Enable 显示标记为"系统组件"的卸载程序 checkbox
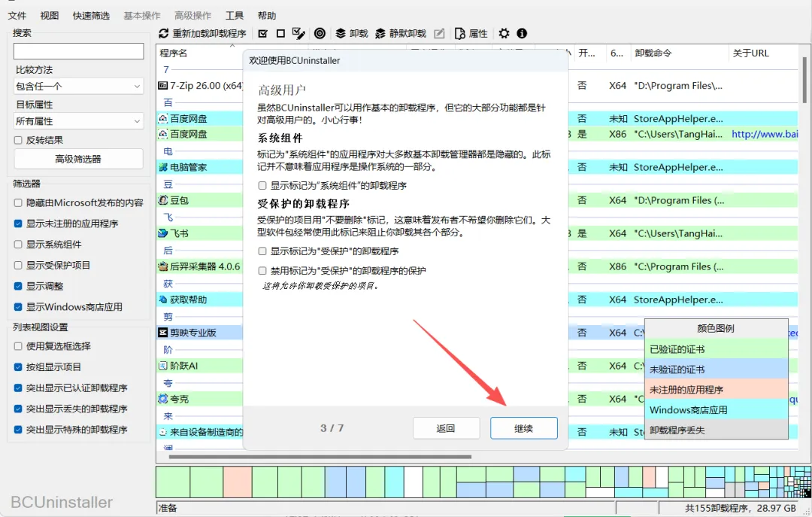The width and height of the screenshot is (812, 517). point(262,185)
